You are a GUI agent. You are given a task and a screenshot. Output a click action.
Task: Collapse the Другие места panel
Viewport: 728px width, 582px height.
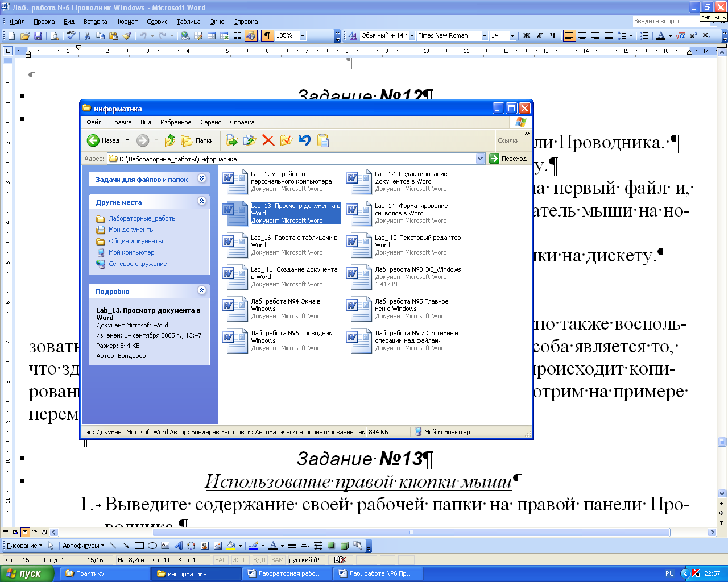click(x=201, y=201)
